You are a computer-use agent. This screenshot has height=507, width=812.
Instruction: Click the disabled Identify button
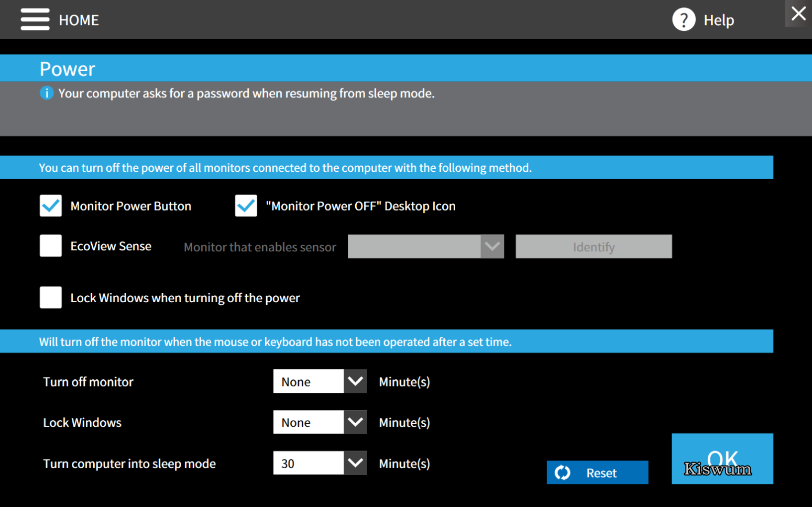(594, 246)
